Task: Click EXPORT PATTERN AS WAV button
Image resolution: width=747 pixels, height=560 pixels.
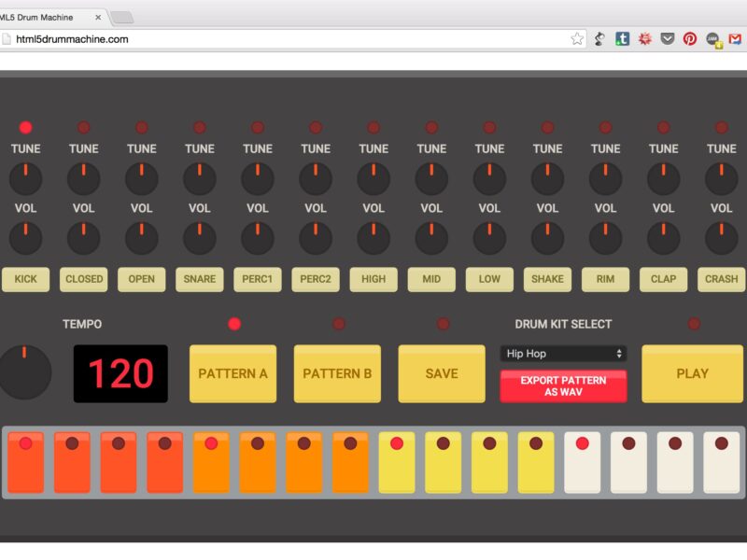Action: point(563,386)
